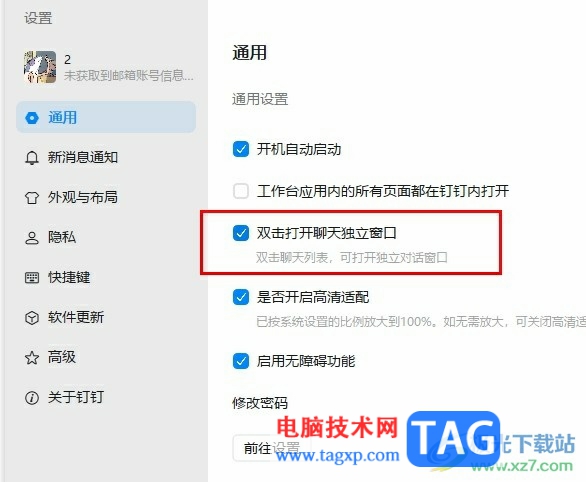The width and height of the screenshot is (586, 482).
Task: Click the info icon for About DingTalk
Action: pos(32,398)
